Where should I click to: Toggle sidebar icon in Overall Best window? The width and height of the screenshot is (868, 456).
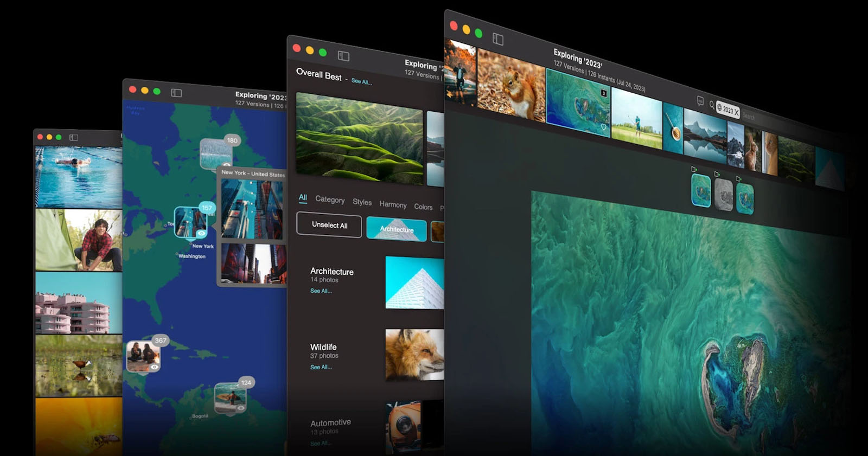coord(343,56)
